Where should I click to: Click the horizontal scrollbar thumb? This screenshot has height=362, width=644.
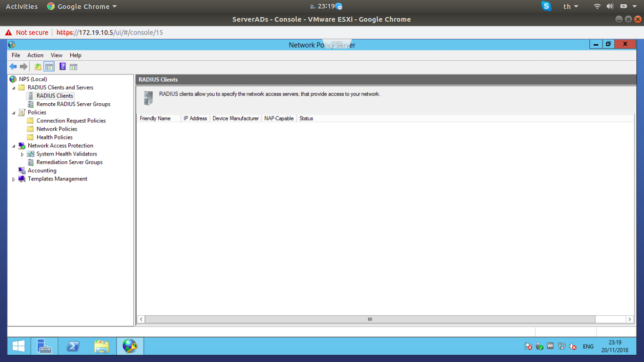click(x=370, y=319)
